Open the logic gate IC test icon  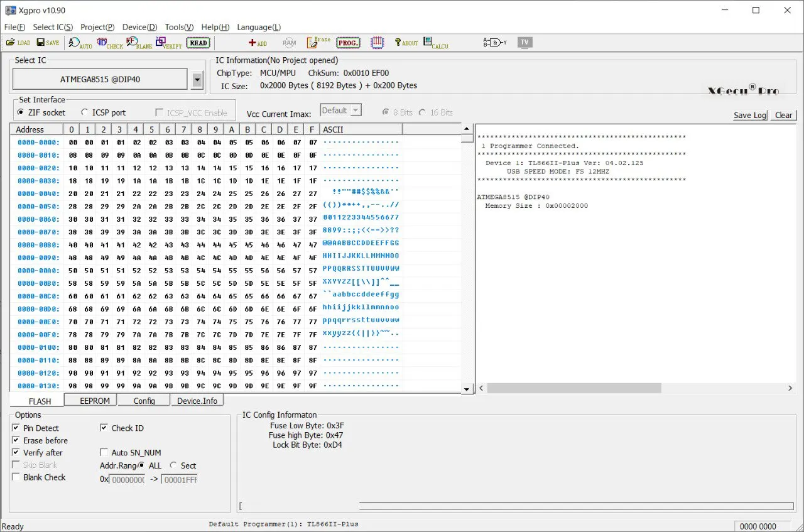pos(494,43)
